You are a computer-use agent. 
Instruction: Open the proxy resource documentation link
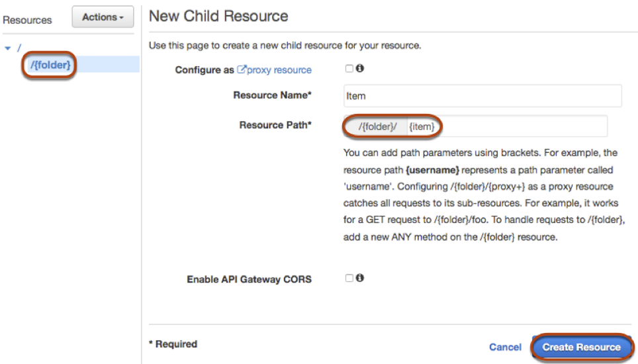(x=279, y=70)
